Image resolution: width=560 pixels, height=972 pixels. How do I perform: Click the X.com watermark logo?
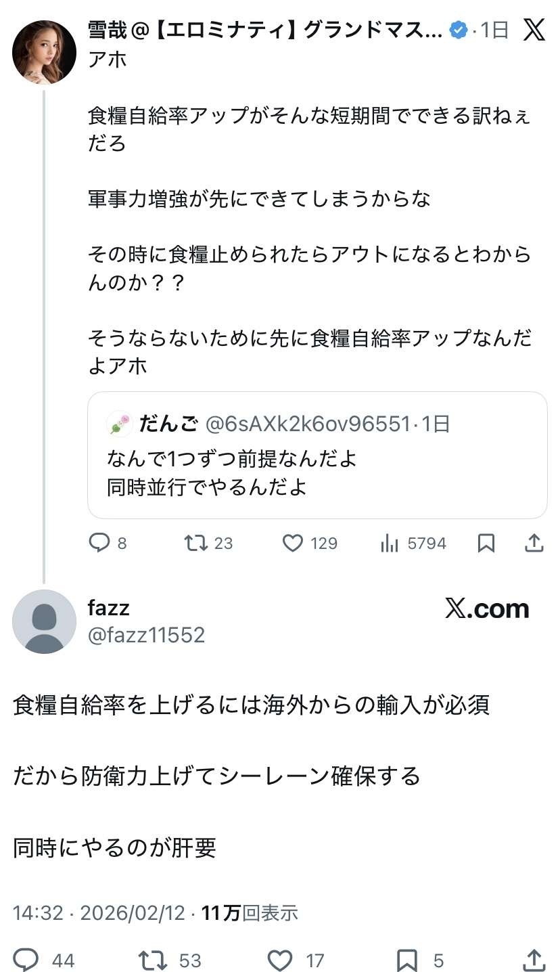tap(487, 609)
